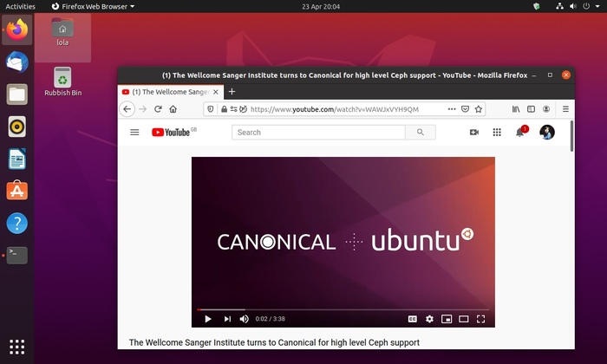
Task: Open the YouTube create video icon
Action: [x=474, y=133]
